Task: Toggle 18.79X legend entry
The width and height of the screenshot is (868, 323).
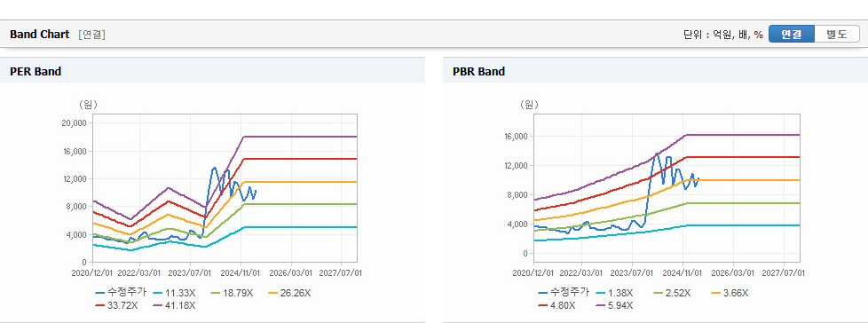Action: click(232, 293)
